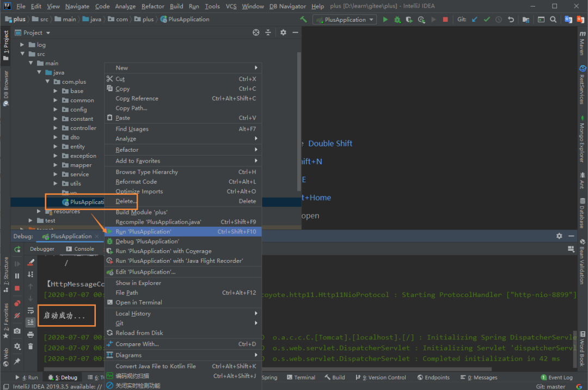Open Debug panel settings gear on right
Image resolution: width=588 pixels, height=390 pixels.
pyautogui.click(x=559, y=236)
